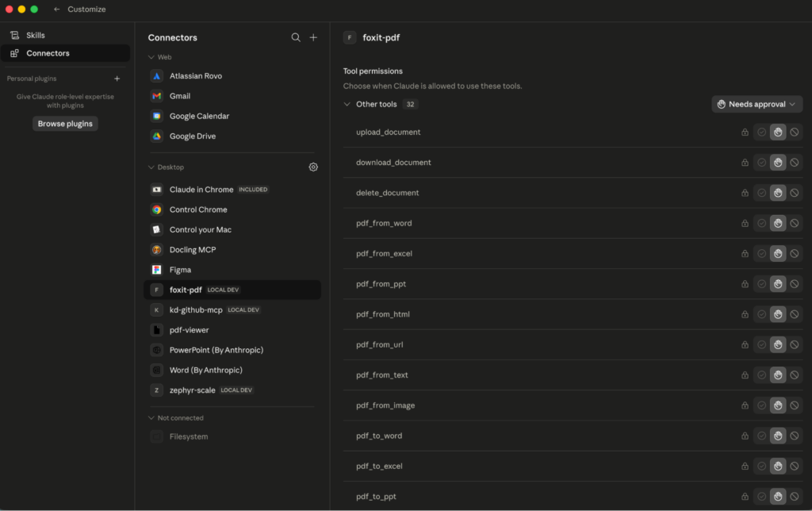Click the green macOS window zoom button
The width and height of the screenshot is (812, 511).
(x=34, y=10)
